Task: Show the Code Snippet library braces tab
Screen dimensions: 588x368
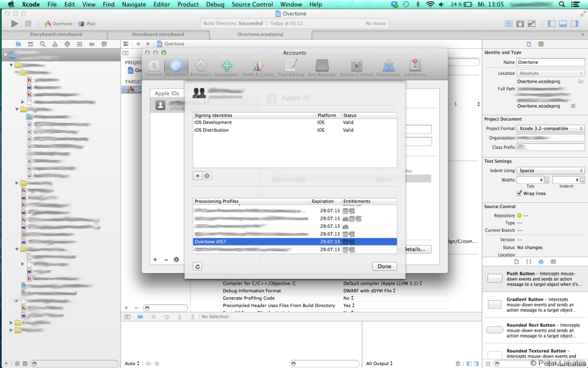Action: pyautogui.click(x=528, y=262)
